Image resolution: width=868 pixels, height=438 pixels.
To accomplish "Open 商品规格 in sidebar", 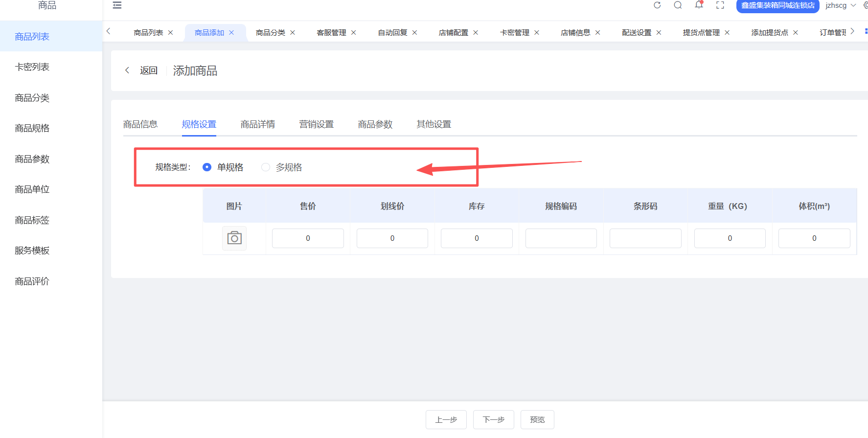I will point(32,128).
